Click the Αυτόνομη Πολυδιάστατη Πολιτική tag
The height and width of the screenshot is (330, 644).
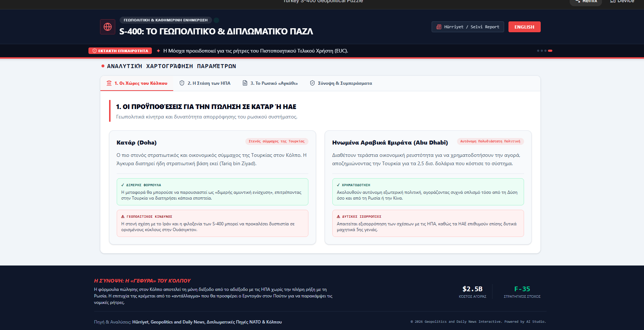click(x=490, y=141)
